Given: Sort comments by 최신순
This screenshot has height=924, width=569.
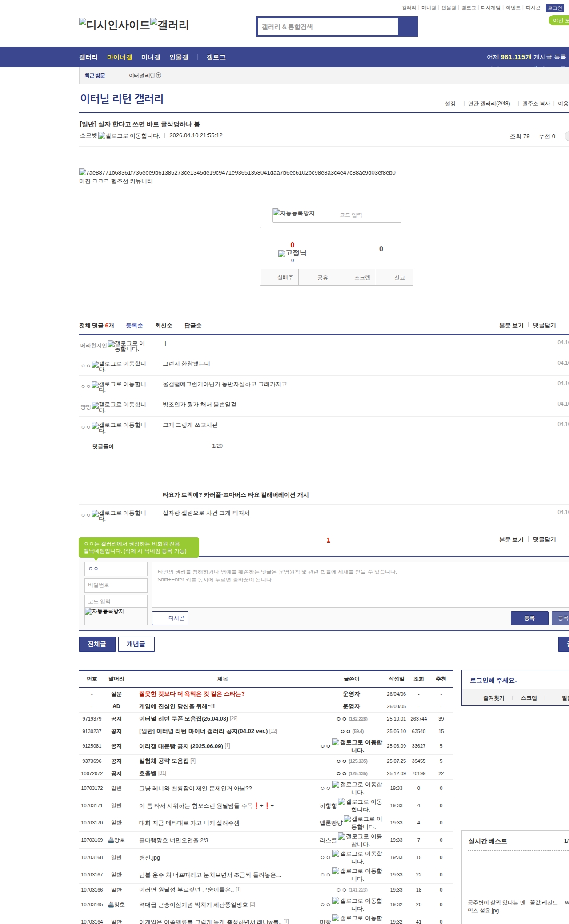Looking at the screenshot, I should pyautogui.click(x=164, y=326).
